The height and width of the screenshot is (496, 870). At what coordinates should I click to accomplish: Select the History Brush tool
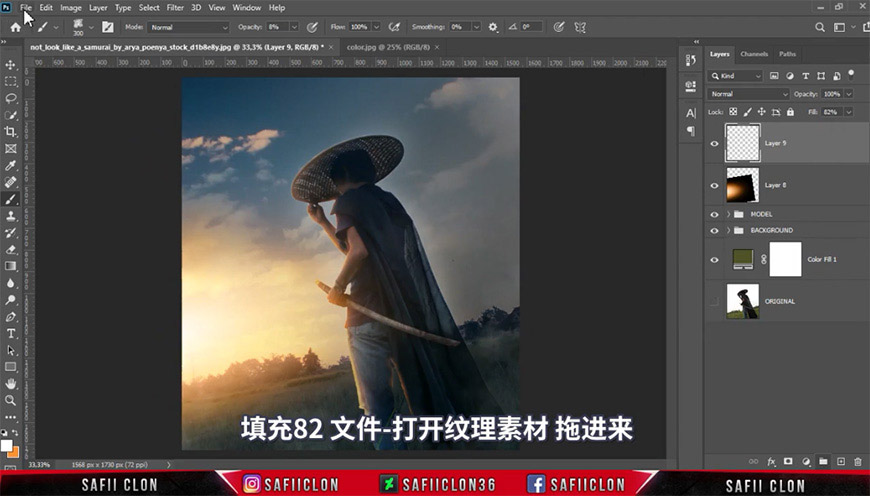[11, 232]
